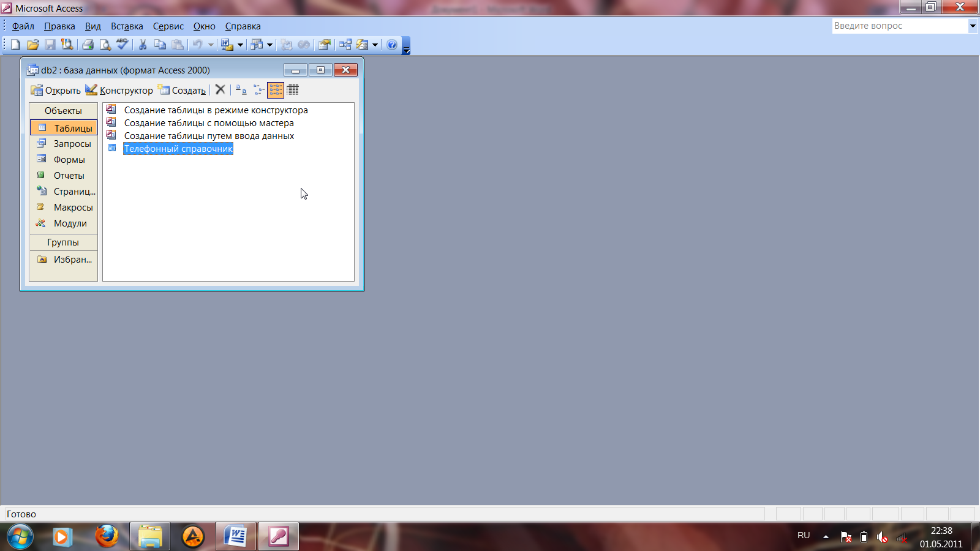Click the Save floppy disk icon
Viewport: 980px width, 551px height.
pos(50,45)
